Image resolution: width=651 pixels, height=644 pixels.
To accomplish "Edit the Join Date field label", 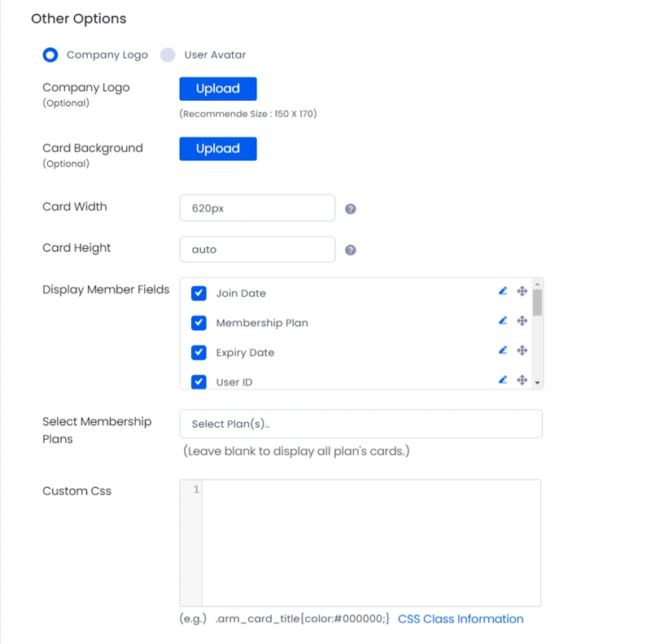I will (x=503, y=291).
